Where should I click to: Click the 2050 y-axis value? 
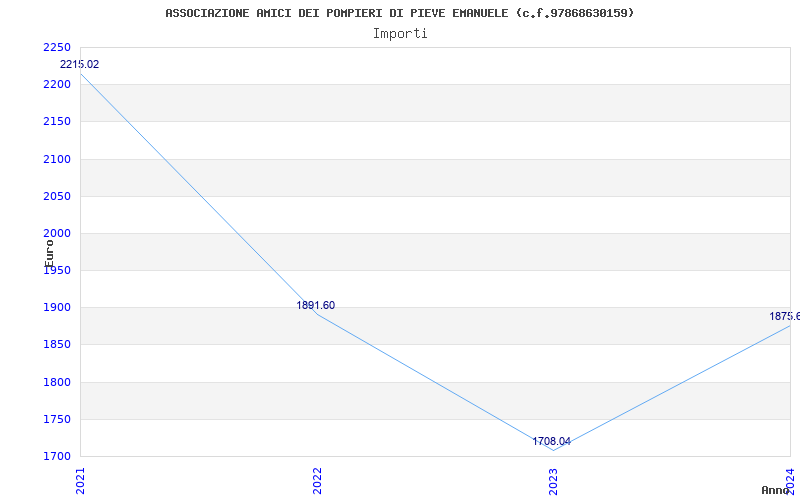57,196
